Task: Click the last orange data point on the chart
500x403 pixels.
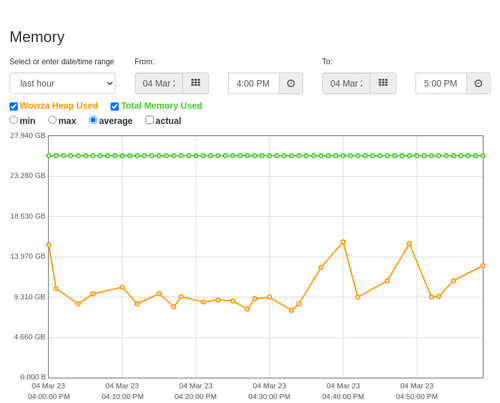Action: 483,266
